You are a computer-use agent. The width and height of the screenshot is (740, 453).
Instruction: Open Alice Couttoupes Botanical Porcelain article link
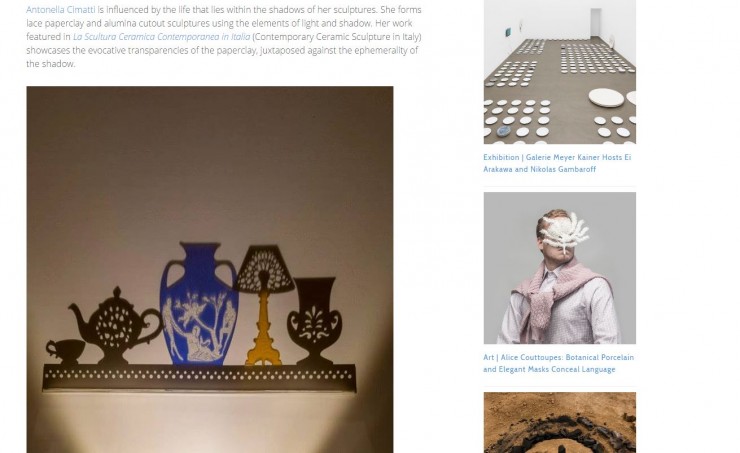(x=558, y=363)
